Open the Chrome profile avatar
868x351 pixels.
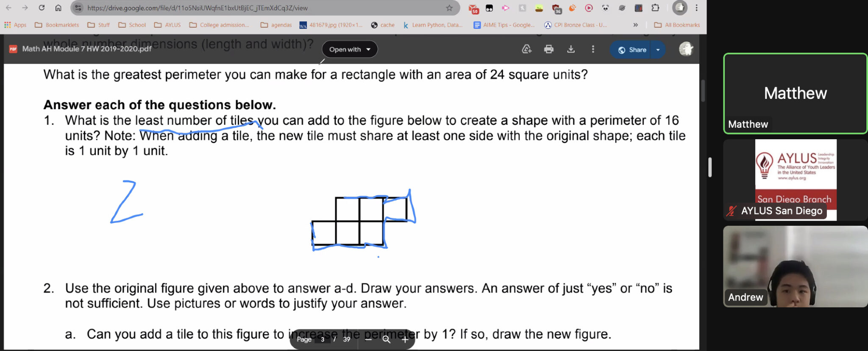(x=679, y=8)
